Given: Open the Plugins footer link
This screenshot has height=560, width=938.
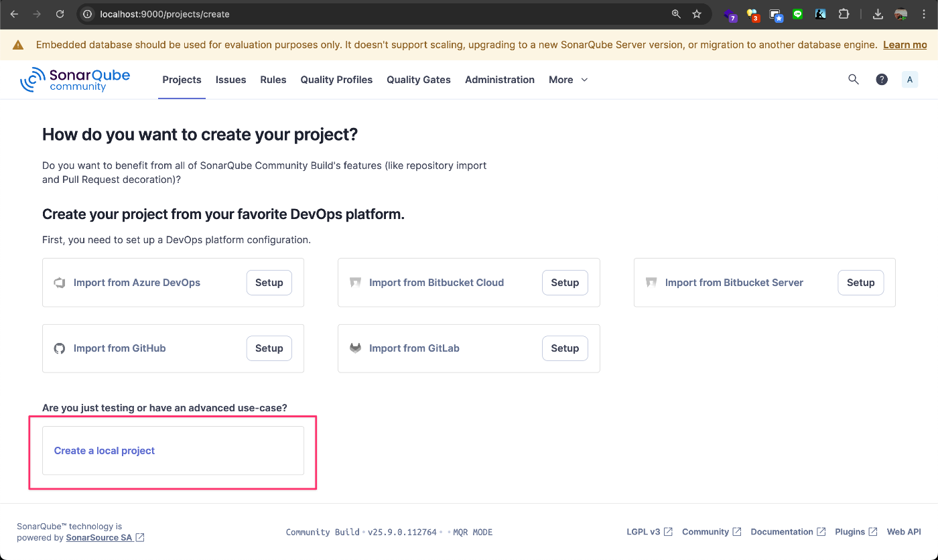Looking at the screenshot, I should pos(856,532).
